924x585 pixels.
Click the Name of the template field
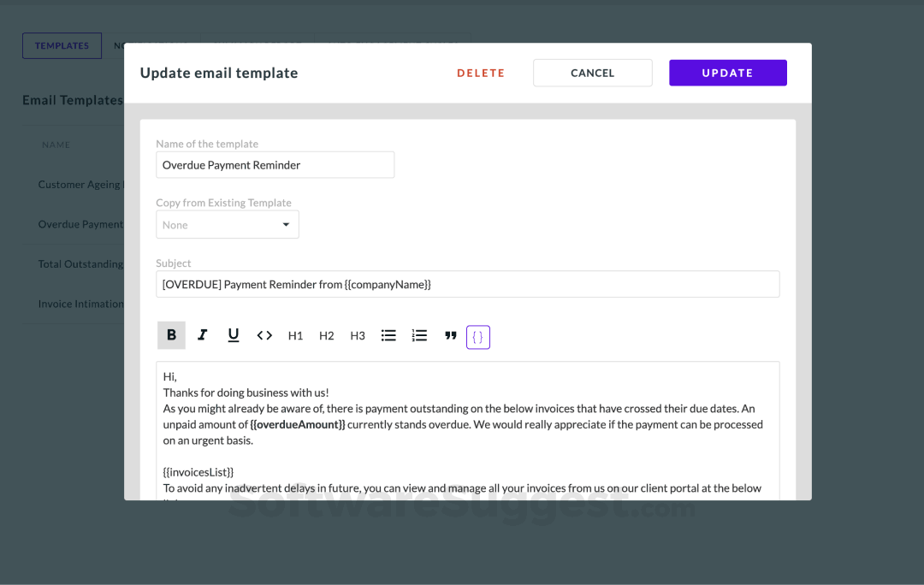point(275,164)
